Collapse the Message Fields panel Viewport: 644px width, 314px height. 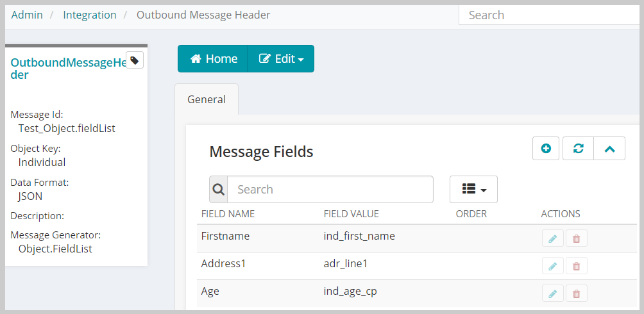pyautogui.click(x=609, y=148)
